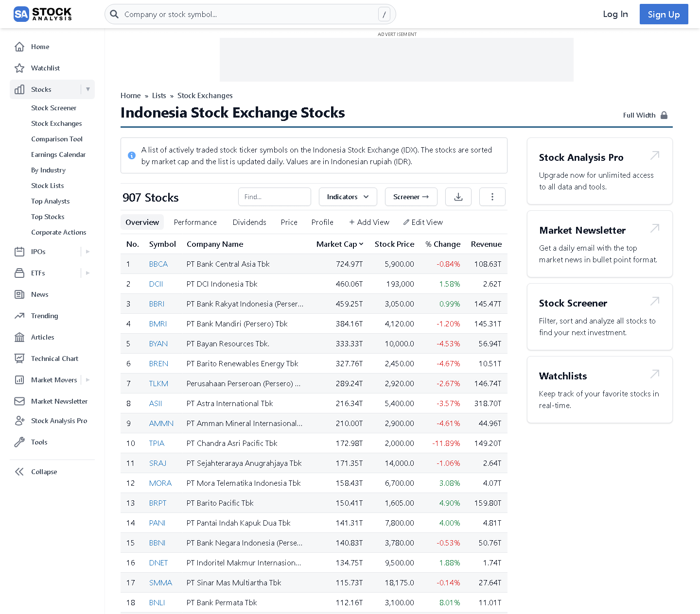700x614 pixels.
Task: Download the stock list data
Action: click(458, 197)
